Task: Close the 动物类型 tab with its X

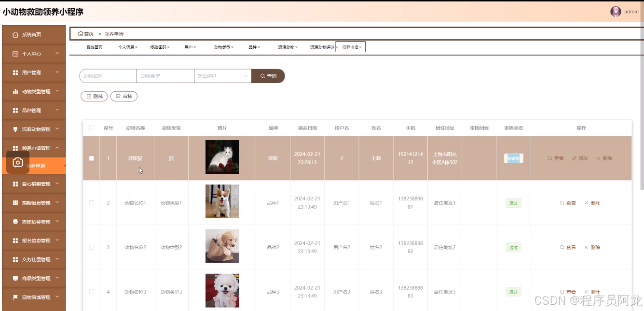Action: (233, 47)
